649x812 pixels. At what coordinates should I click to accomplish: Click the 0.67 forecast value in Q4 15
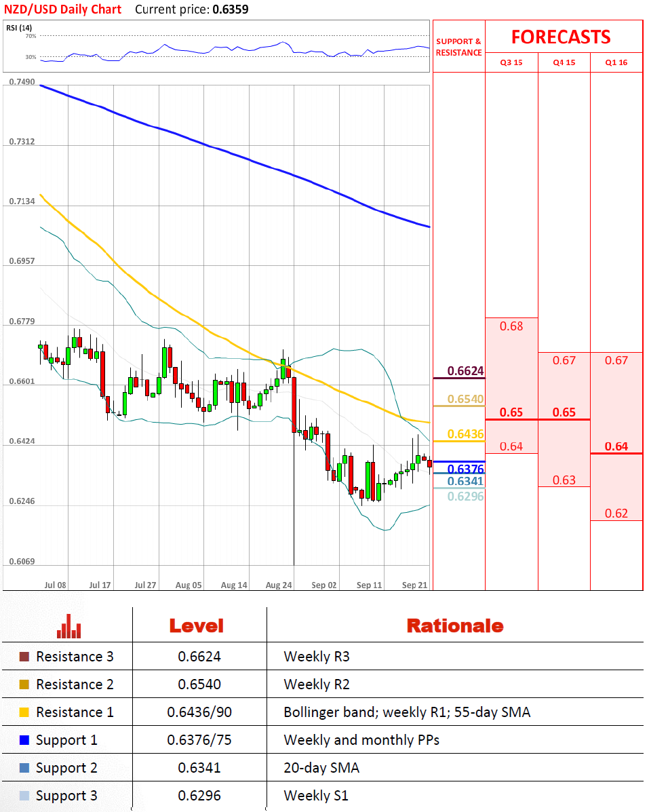pyautogui.click(x=564, y=360)
